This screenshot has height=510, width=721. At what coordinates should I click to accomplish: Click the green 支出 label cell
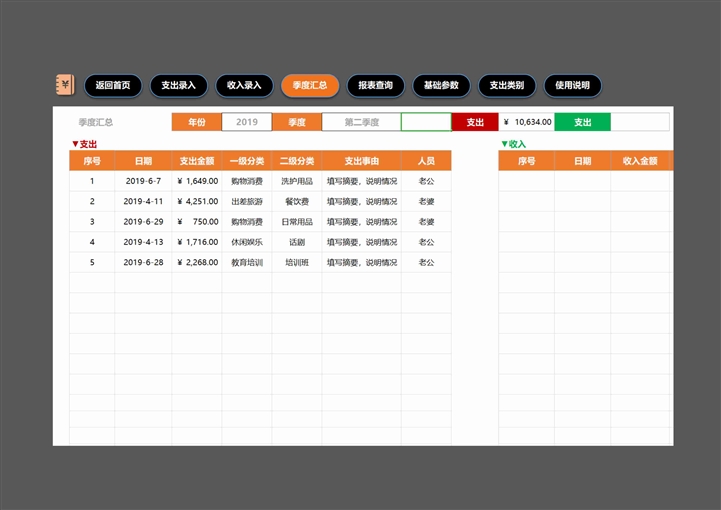pyautogui.click(x=582, y=122)
